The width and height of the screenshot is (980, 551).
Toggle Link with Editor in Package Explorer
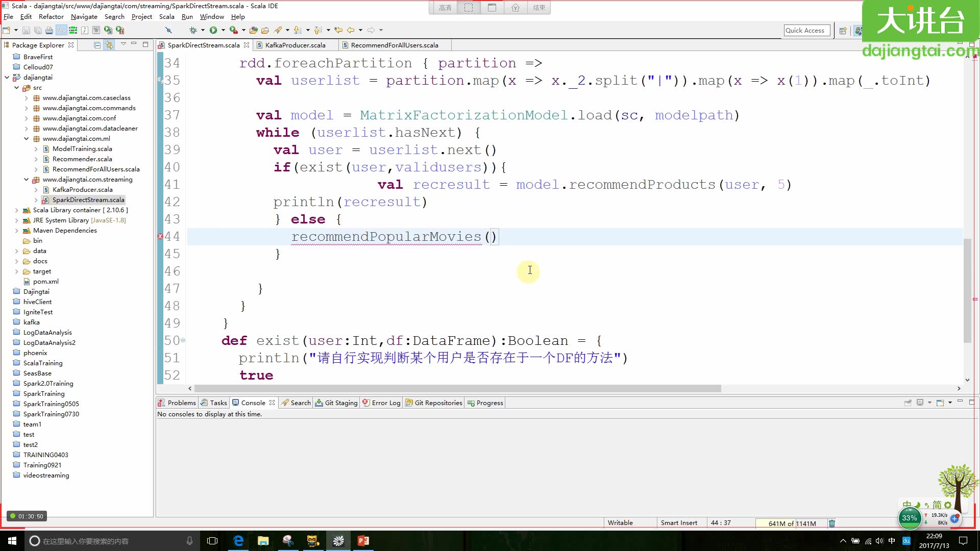(109, 45)
